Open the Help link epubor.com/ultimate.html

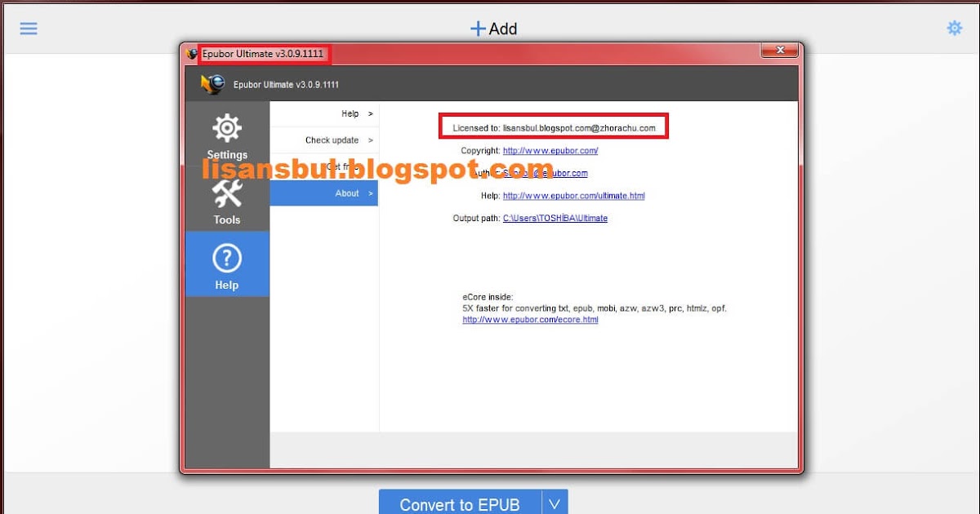[x=574, y=196]
